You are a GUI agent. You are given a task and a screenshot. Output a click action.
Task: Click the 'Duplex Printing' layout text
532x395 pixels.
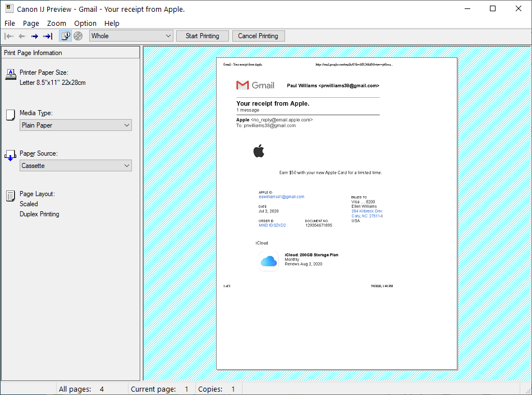click(39, 214)
